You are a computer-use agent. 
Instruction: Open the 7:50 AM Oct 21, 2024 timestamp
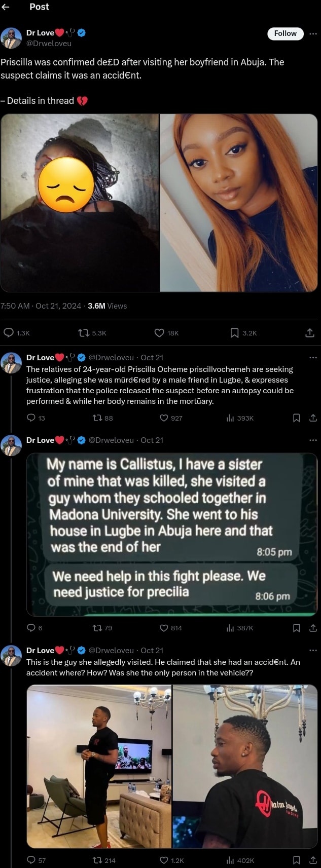click(x=41, y=306)
